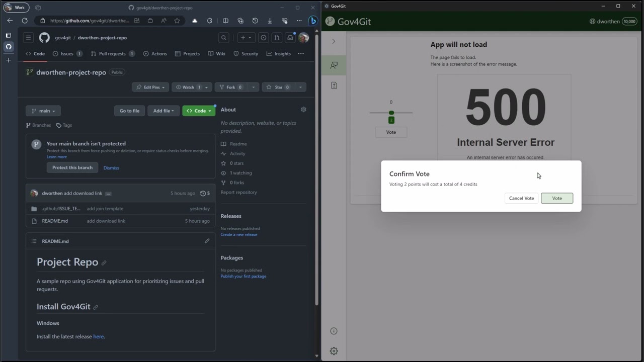
Task: Refresh the browser page
Action: (24, 21)
